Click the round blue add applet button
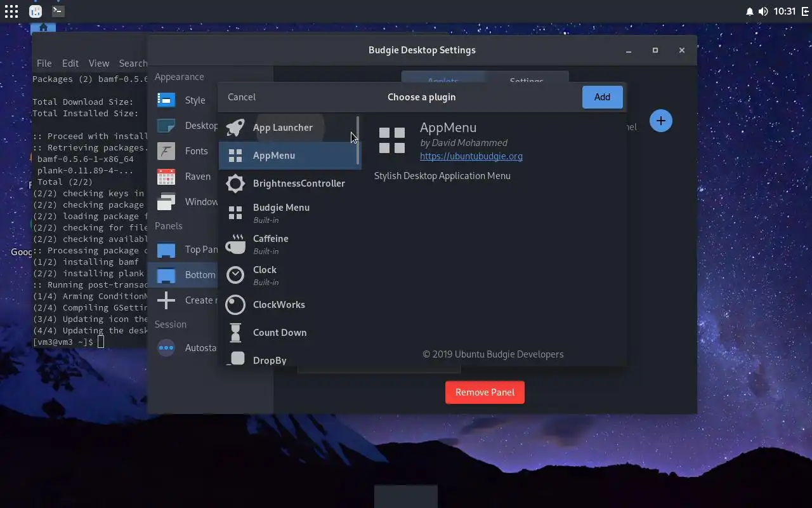812x508 pixels. coord(660,121)
